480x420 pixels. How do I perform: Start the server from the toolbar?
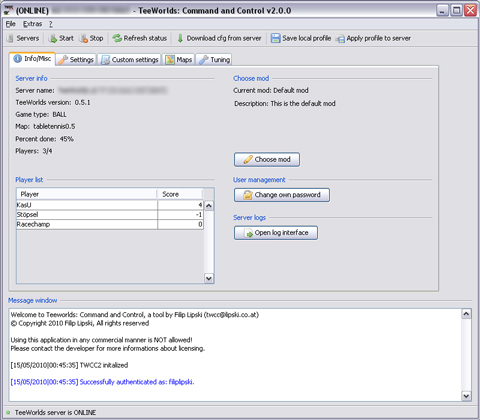point(53,38)
